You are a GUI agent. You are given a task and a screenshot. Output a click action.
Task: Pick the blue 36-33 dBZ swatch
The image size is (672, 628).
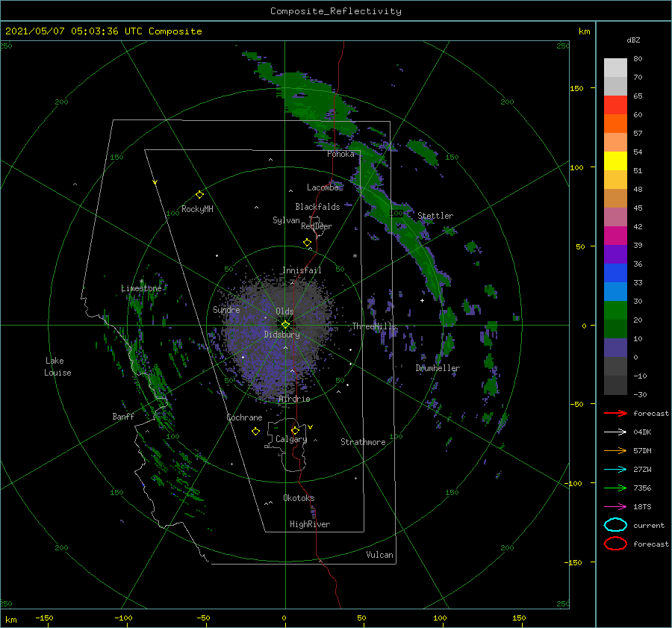(615, 273)
